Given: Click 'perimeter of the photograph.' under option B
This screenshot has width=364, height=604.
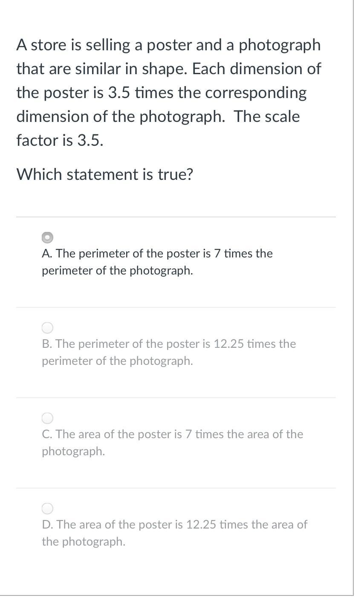Looking at the screenshot, I should (117, 361).
